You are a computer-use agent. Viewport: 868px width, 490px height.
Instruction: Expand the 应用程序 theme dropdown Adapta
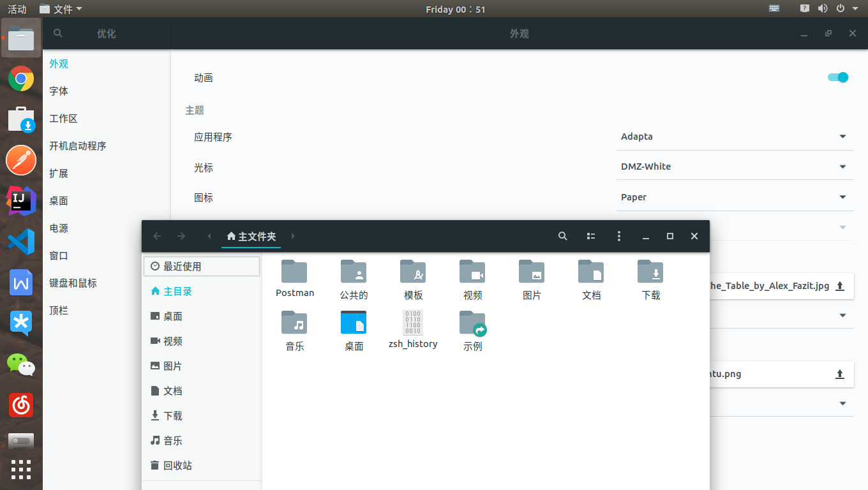735,137
